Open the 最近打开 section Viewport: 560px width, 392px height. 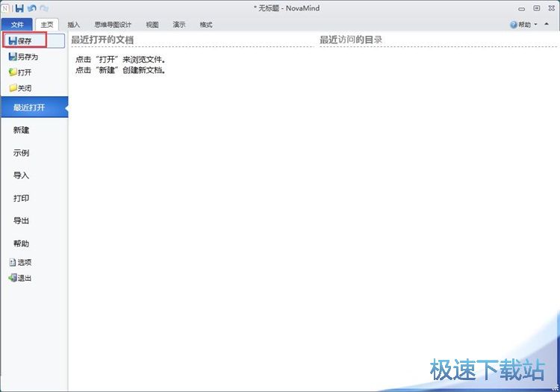click(34, 107)
